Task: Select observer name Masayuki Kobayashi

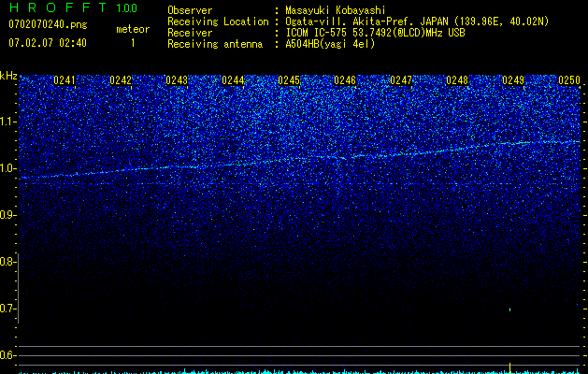Action: click(x=335, y=10)
